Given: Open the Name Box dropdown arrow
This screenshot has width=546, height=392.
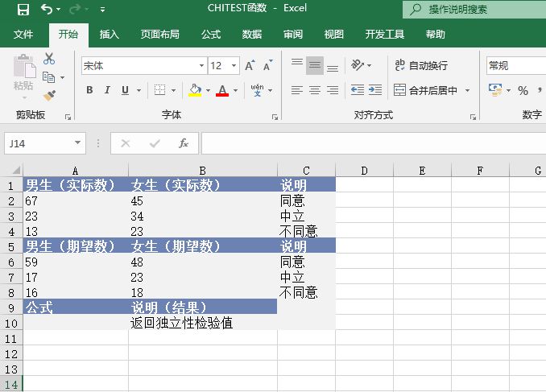Looking at the screenshot, I should pos(78,143).
